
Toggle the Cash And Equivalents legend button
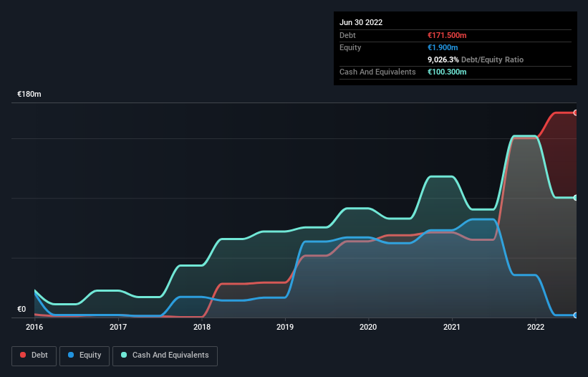[165, 355]
